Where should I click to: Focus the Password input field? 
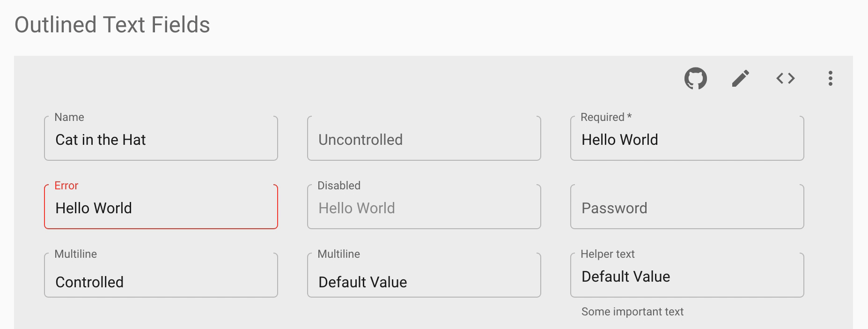pyautogui.click(x=686, y=208)
